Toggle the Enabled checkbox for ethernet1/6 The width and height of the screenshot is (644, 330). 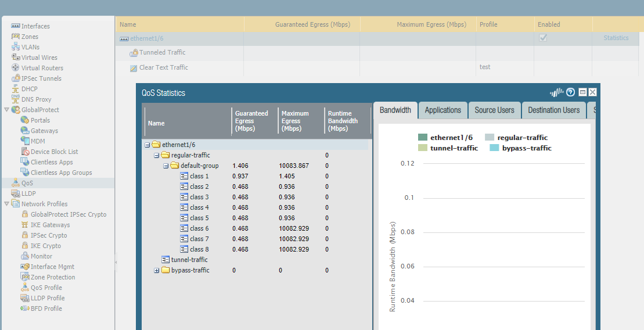[x=543, y=38]
